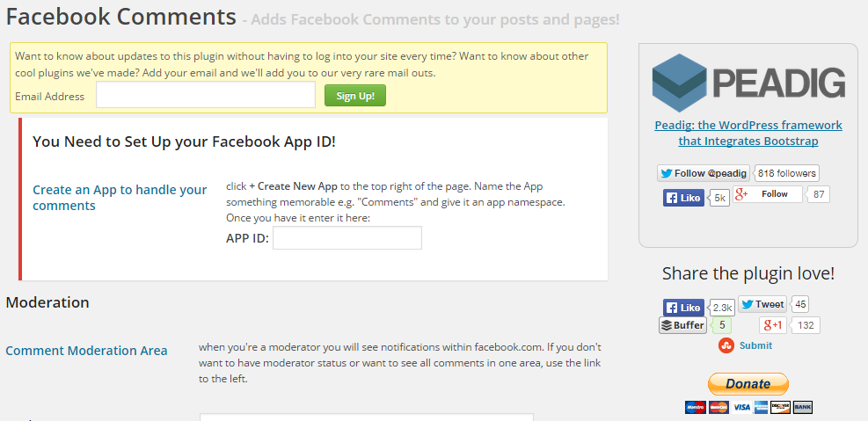Click the 818 followers count bubble

786,173
